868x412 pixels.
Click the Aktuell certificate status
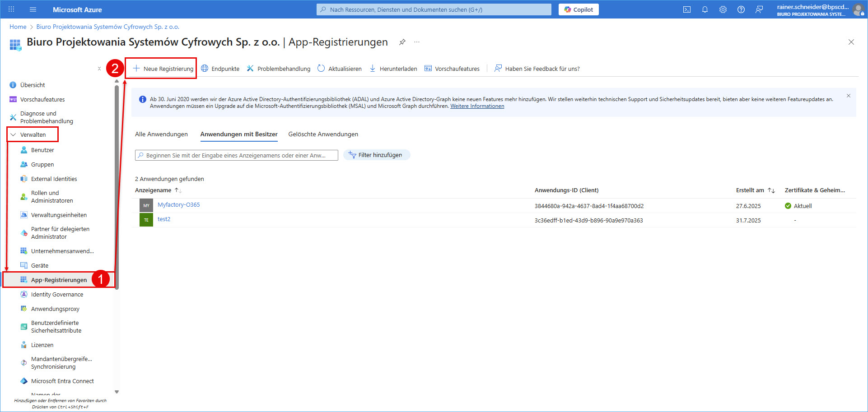pos(798,206)
